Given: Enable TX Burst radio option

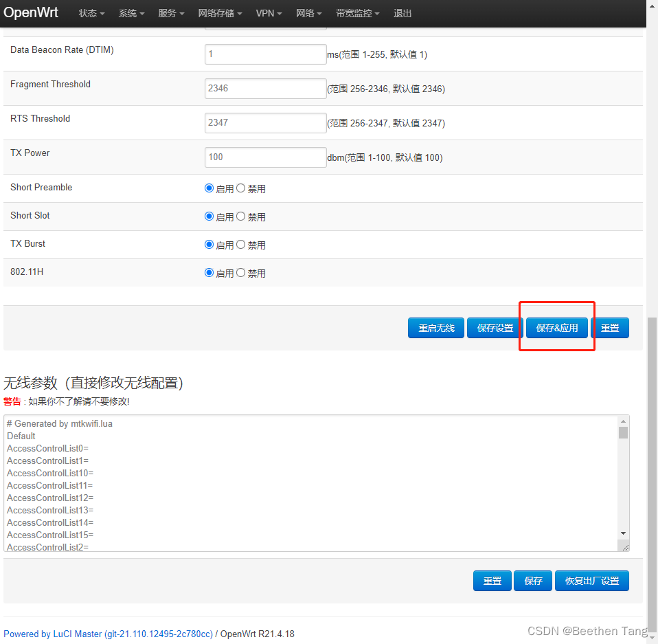Looking at the screenshot, I should pos(209,244).
